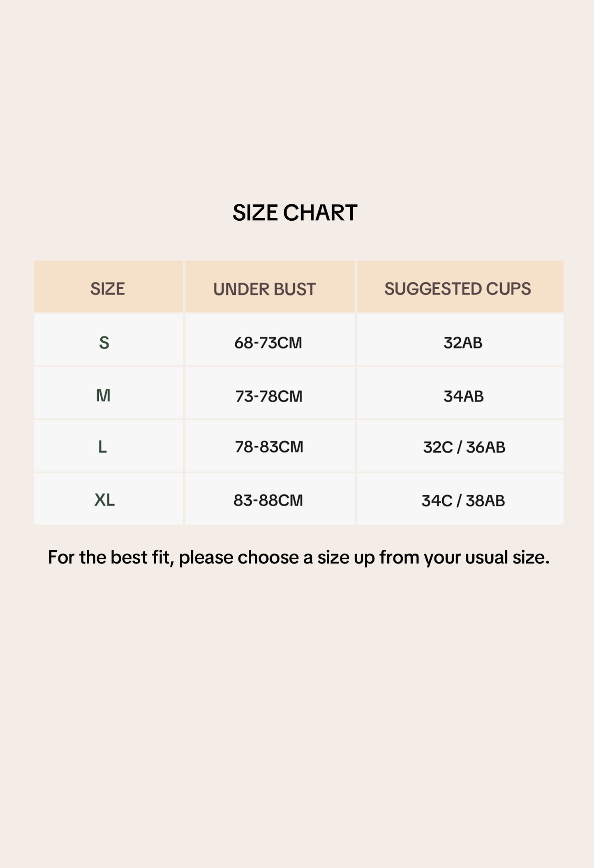594x868 pixels.
Task: Pick the 83-88CM measurement cell
Action: [x=268, y=500]
